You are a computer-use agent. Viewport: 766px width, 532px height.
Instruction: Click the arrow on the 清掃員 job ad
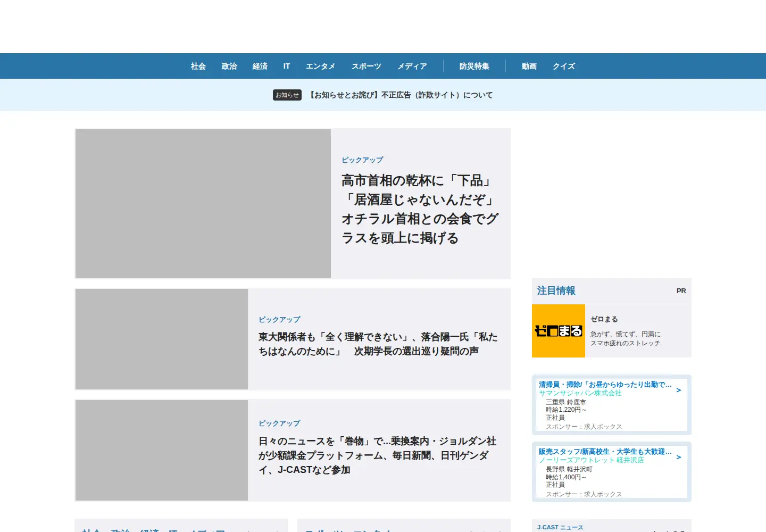pos(679,390)
